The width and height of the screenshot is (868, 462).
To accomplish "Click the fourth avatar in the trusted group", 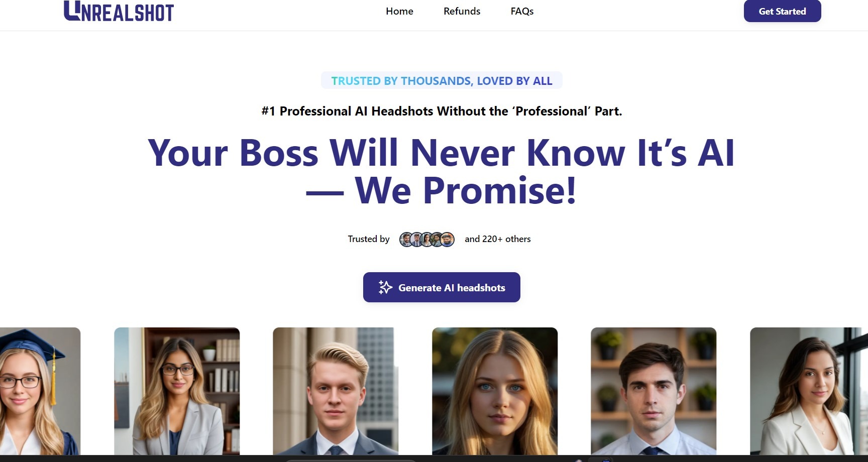I will point(437,240).
